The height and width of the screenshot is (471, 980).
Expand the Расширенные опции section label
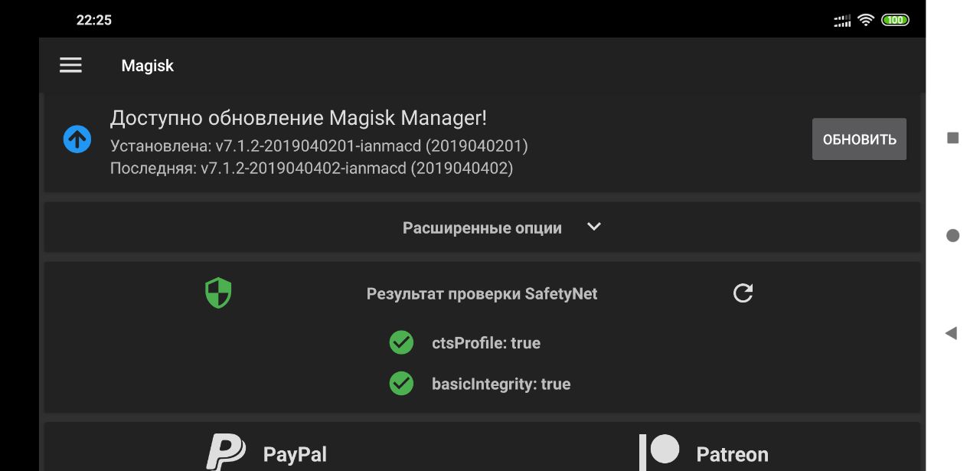click(482, 228)
